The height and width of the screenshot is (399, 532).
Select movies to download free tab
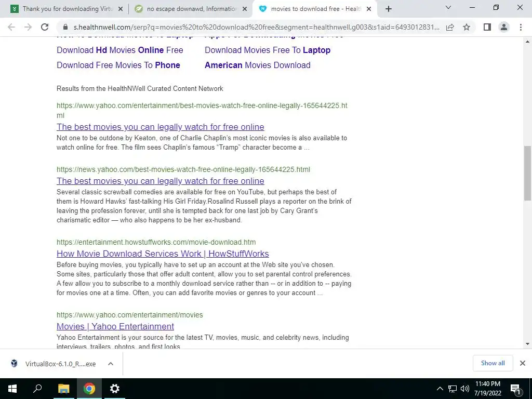point(315,9)
